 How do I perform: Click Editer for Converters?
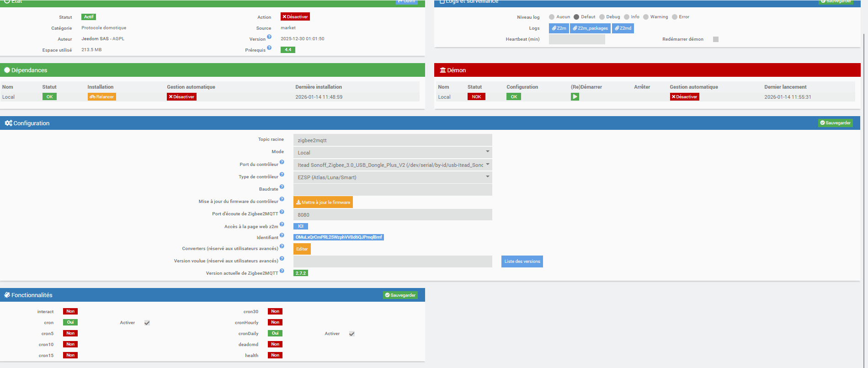(302, 249)
